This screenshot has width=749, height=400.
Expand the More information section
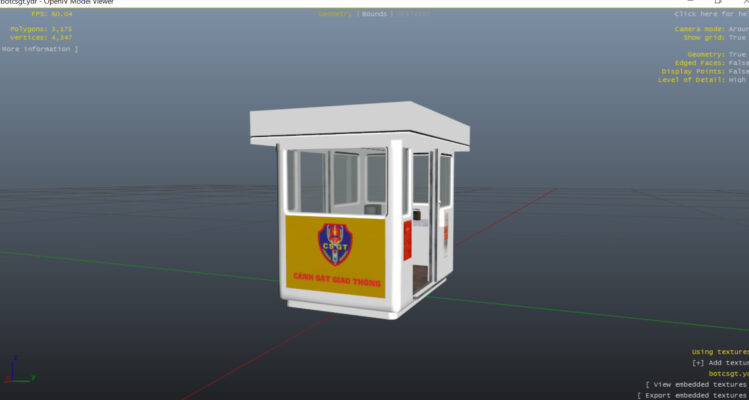(40, 48)
